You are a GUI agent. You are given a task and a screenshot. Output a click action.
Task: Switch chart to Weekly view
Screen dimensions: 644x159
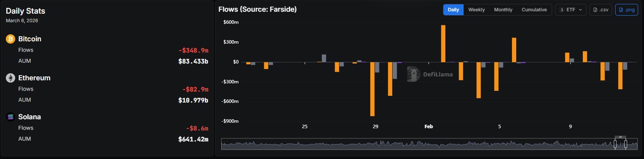click(x=476, y=10)
